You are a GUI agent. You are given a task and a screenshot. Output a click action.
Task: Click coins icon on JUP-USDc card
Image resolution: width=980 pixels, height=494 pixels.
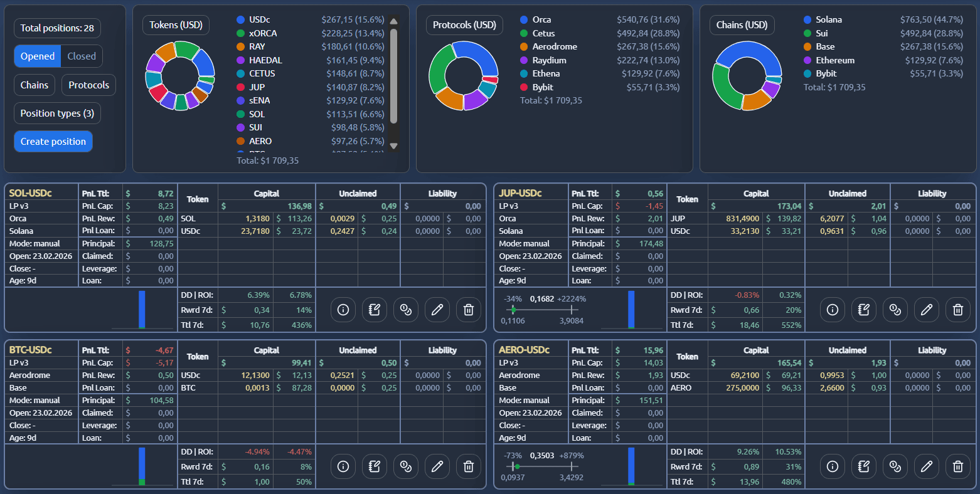tap(895, 310)
